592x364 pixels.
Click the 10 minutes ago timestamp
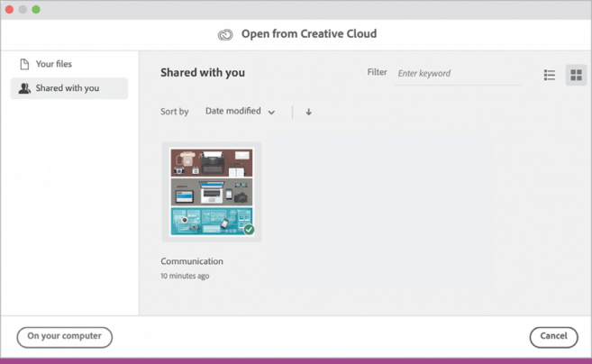[x=185, y=276]
